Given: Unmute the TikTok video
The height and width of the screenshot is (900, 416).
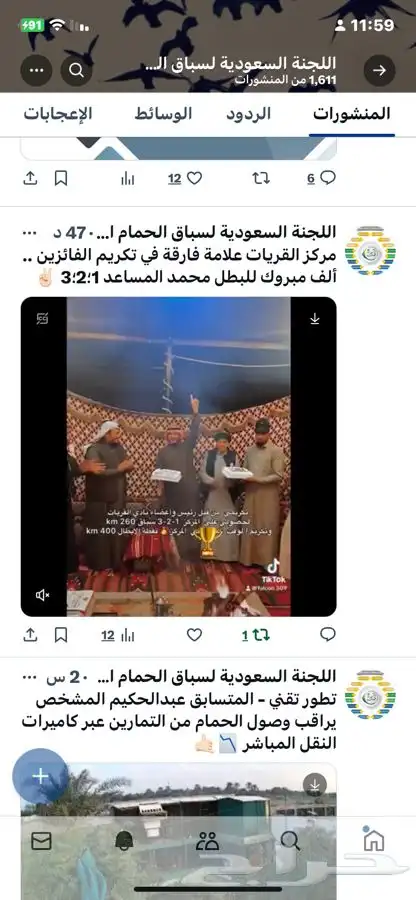Looking at the screenshot, I should point(42,595).
